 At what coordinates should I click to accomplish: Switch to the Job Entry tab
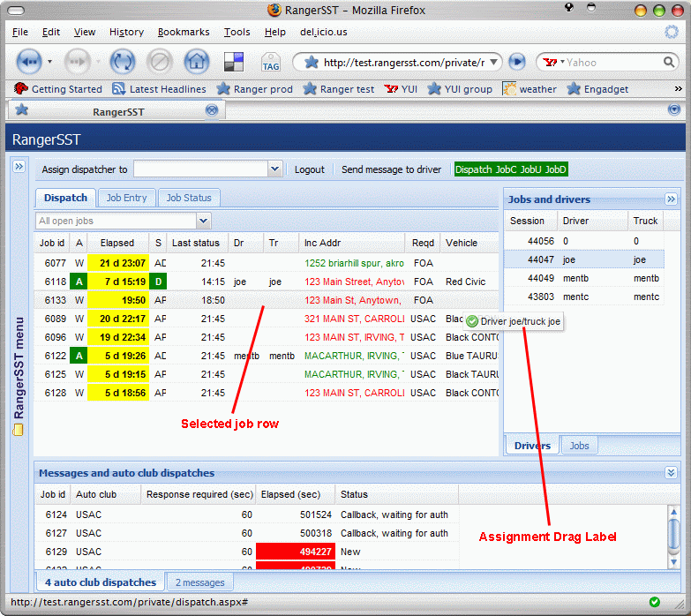[x=126, y=198]
